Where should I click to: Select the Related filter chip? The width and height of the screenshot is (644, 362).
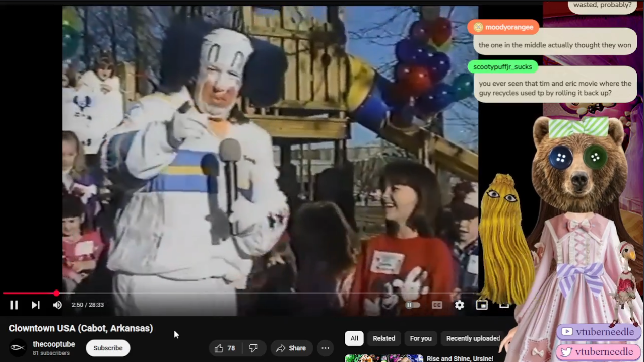383,338
